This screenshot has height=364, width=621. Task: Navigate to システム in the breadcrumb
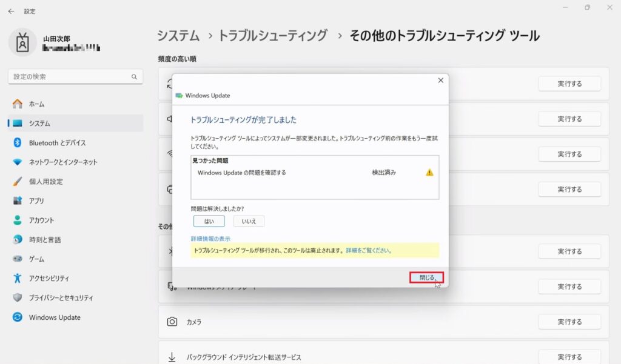[x=178, y=36]
